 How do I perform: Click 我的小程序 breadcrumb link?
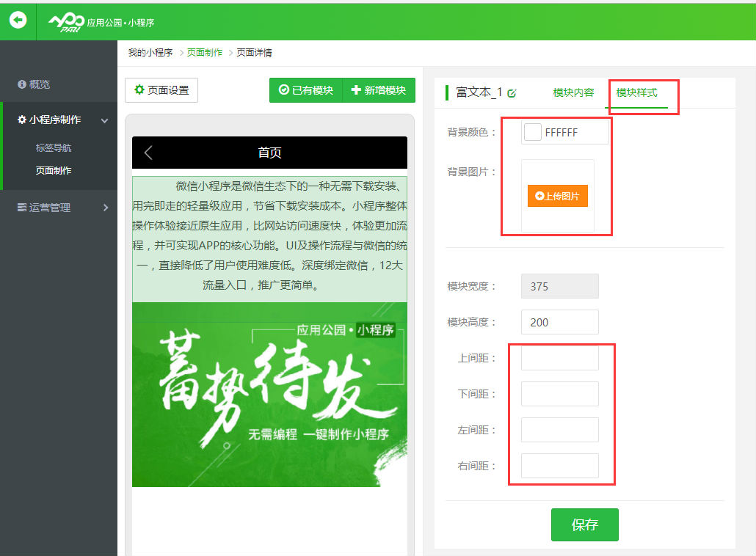[x=150, y=53]
